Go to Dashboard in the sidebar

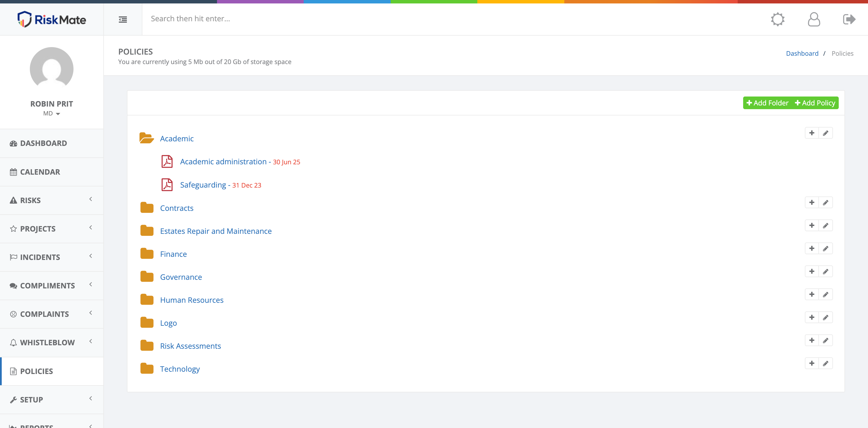[x=52, y=143]
